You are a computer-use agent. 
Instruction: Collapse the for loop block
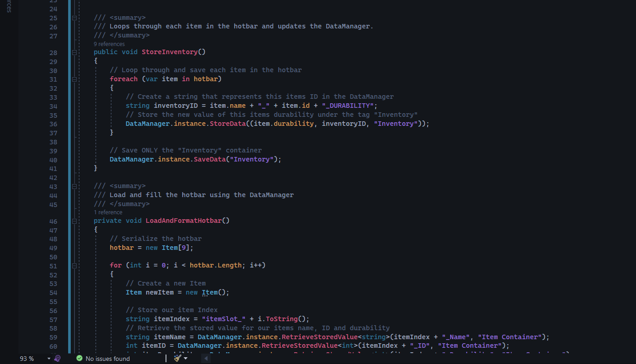(74, 266)
